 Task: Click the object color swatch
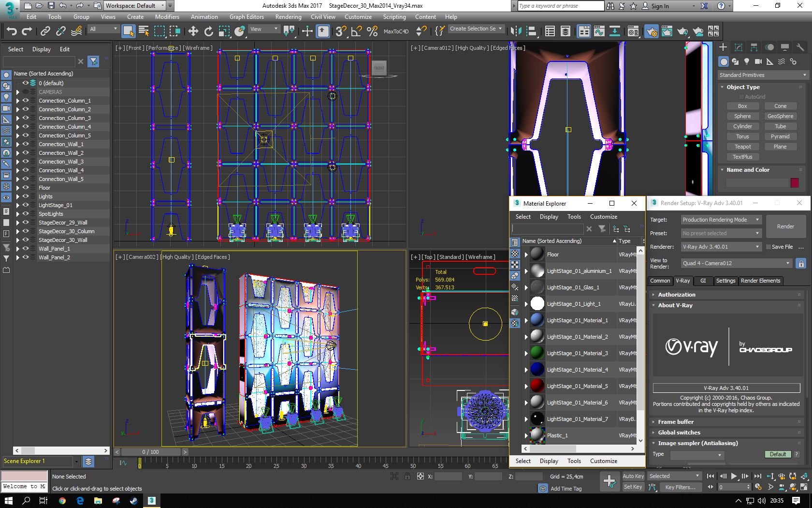click(x=795, y=182)
